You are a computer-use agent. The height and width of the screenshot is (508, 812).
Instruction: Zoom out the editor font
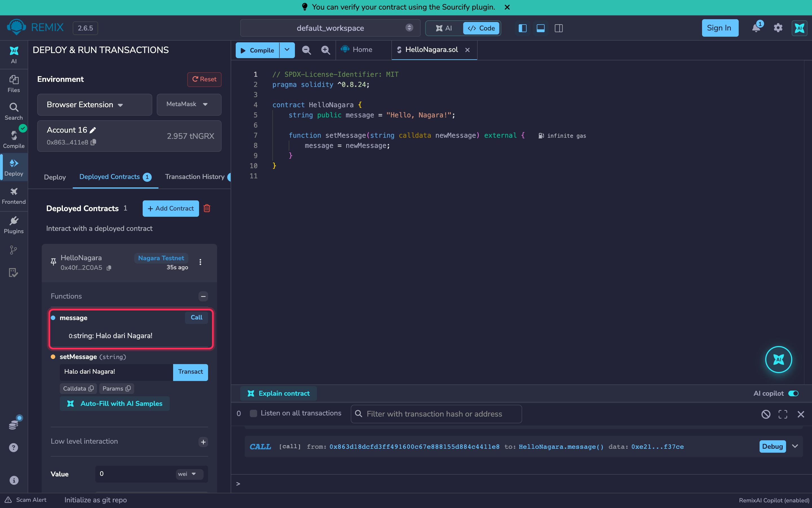click(306, 50)
